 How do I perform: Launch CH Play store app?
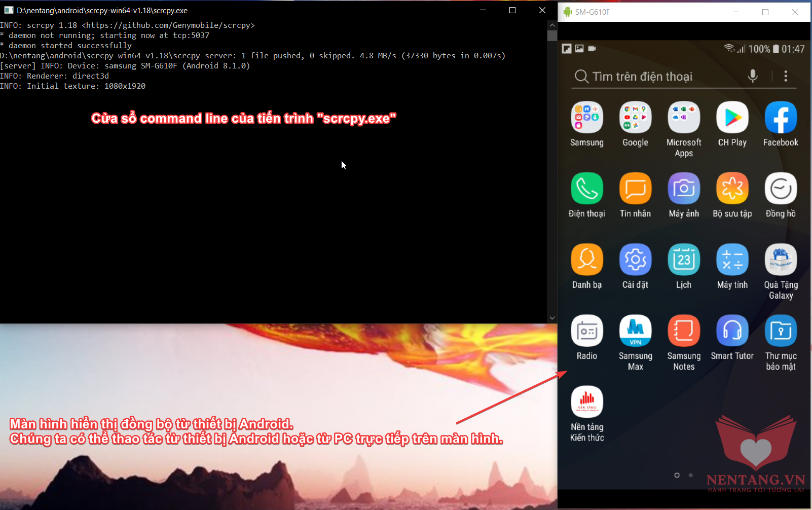tap(732, 118)
